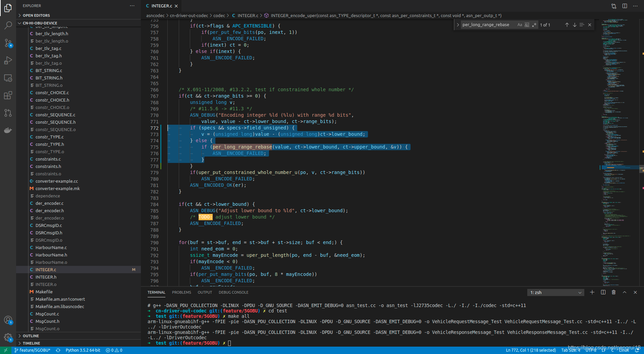Open the Git graph icon in activity bar
Viewport: 644px width, 354px height.
(8, 113)
